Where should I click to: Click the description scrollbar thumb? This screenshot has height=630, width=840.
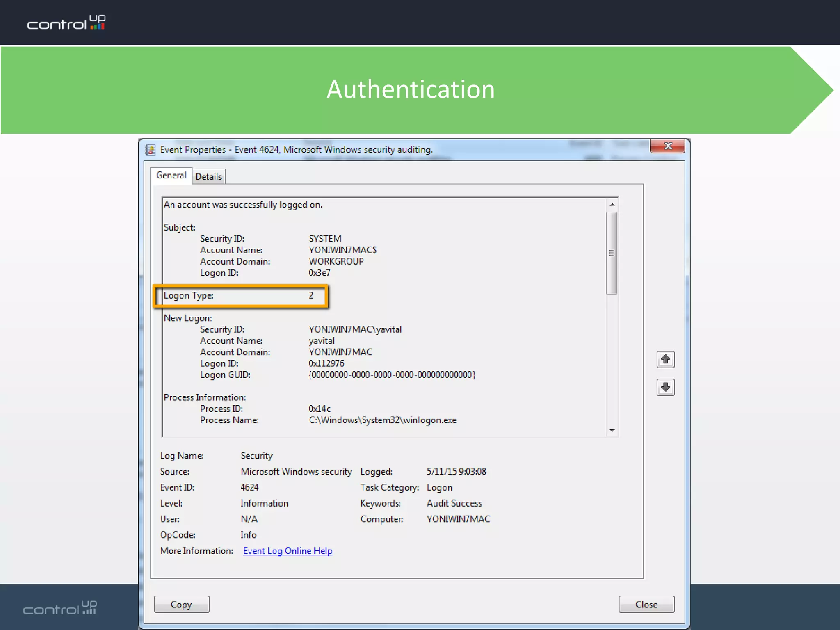[x=612, y=253]
